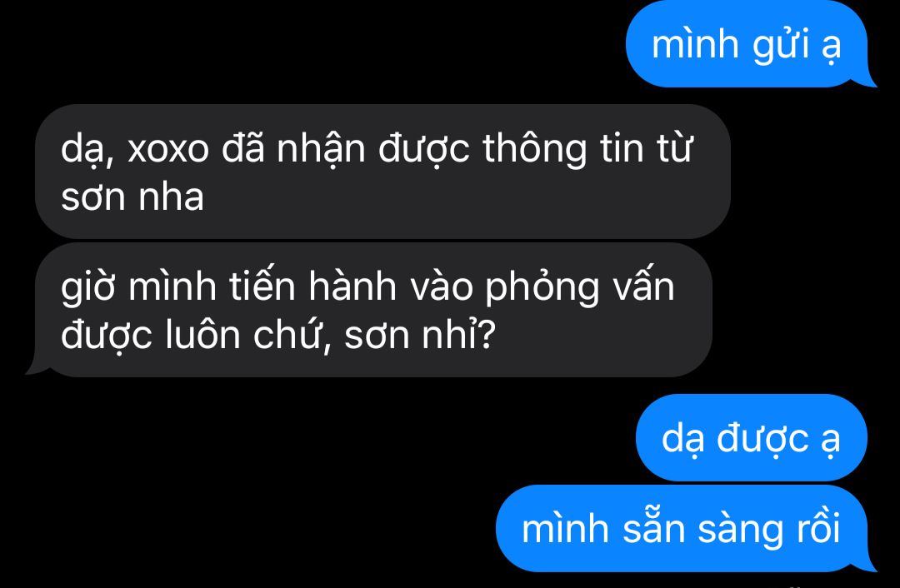Click the words "sơn nha" in the first gray bubble
The width and height of the screenshot is (900, 588).
[x=132, y=197]
